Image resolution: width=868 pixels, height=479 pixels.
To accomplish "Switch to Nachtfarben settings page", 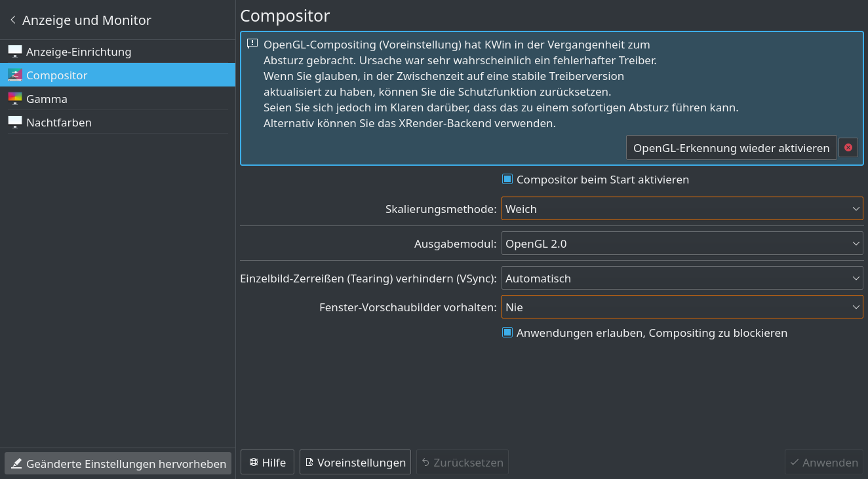I will tap(59, 123).
